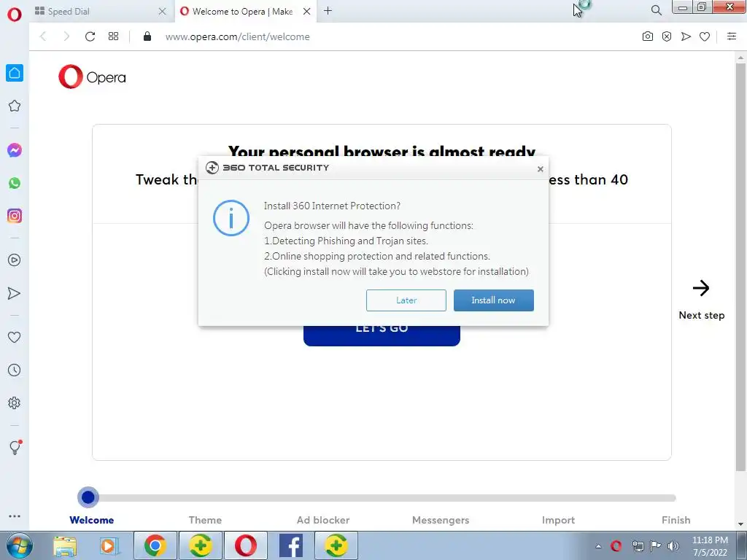The width and height of the screenshot is (747, 560).
Task: Open the ad blocker shield icon
Action: coord(667,36)
